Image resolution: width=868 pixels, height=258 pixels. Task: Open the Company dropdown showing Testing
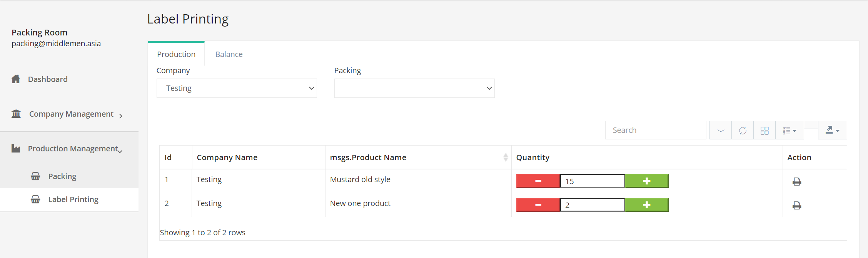coord(237,88)
